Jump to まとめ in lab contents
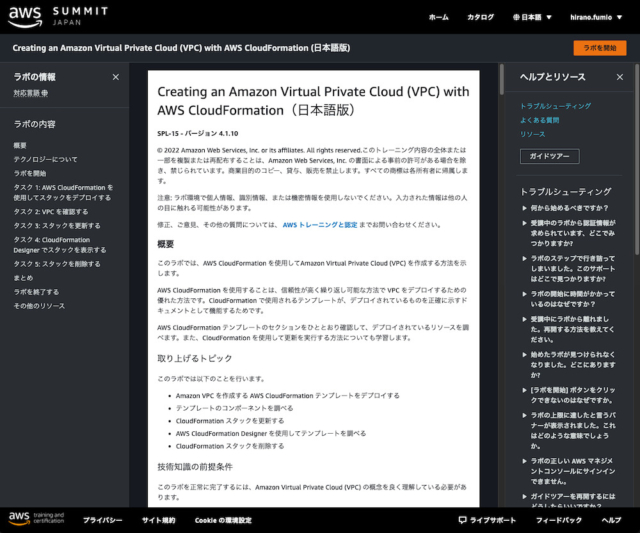This screenshot has height=533, width=640. click(23, 278)
